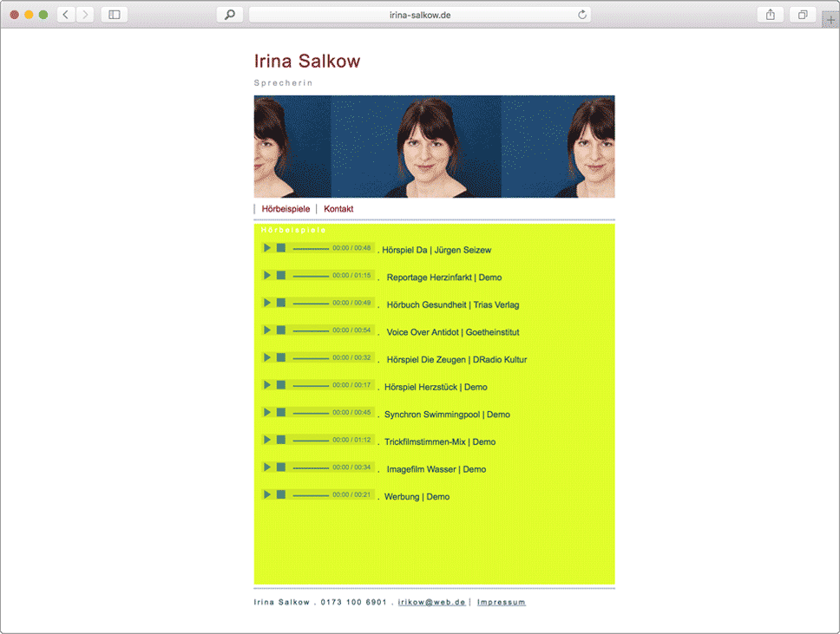Play the Trickfilmstimmen-Mix demo

click(266, 440)
